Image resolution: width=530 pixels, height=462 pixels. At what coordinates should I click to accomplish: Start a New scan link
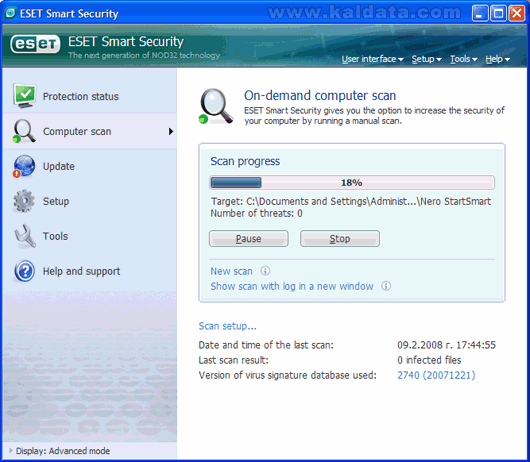point(231,271)
